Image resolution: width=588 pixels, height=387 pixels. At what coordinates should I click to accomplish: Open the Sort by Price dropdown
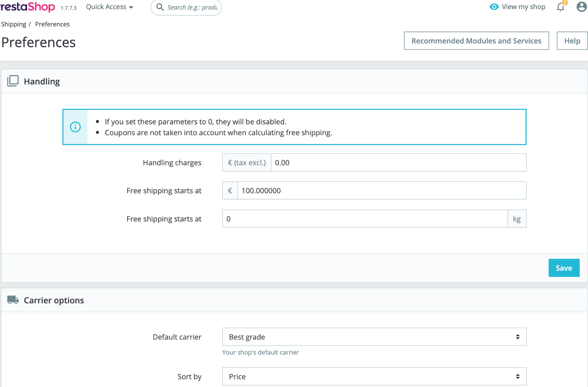374,376
